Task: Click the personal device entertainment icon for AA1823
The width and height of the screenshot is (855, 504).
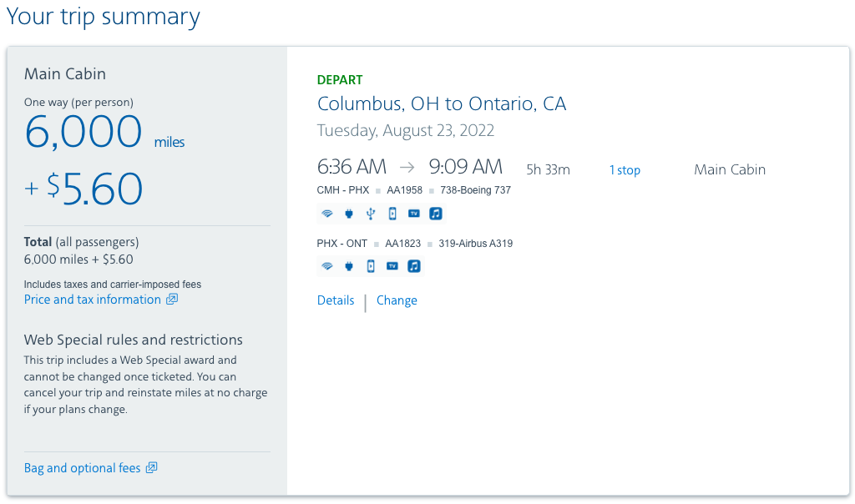Action: (371, 267)
